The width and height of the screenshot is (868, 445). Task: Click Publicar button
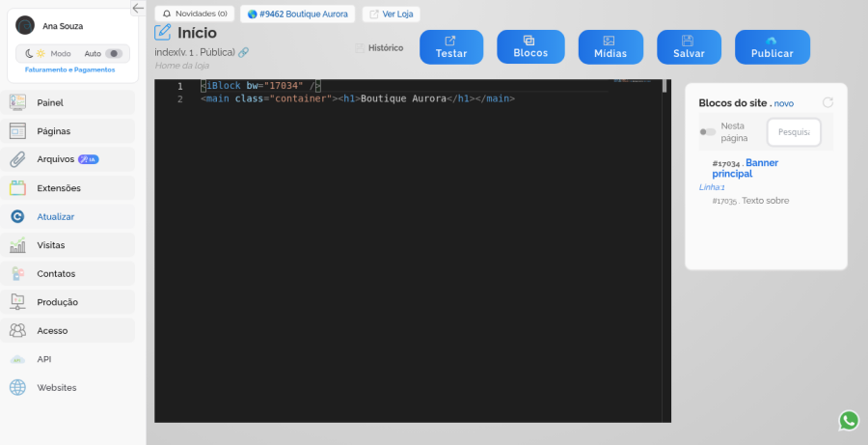(x=773, y=47)
